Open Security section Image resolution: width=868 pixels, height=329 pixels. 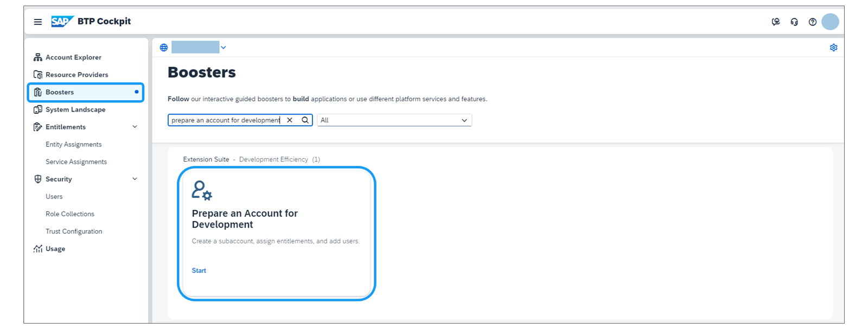click(59, 179)
